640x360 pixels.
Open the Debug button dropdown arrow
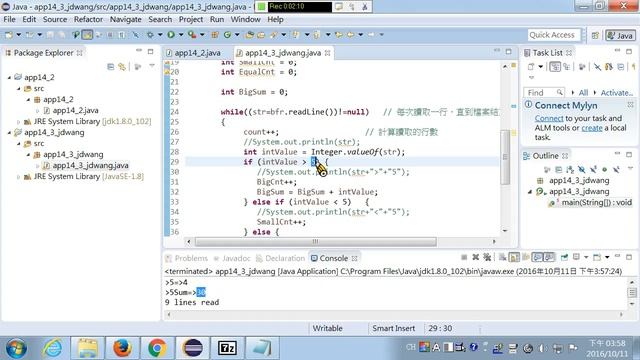click(160, 35)
